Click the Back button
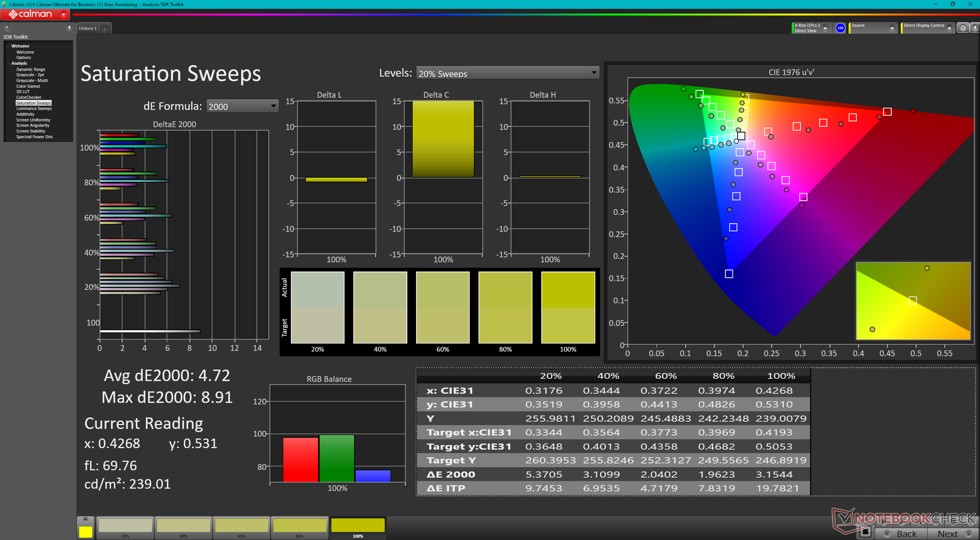Screen dimensions: 980x540 (x=901, y=534)
